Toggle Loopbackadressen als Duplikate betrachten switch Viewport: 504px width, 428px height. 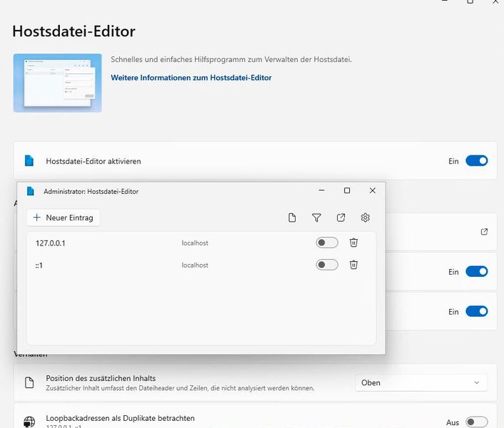(477, 422)
